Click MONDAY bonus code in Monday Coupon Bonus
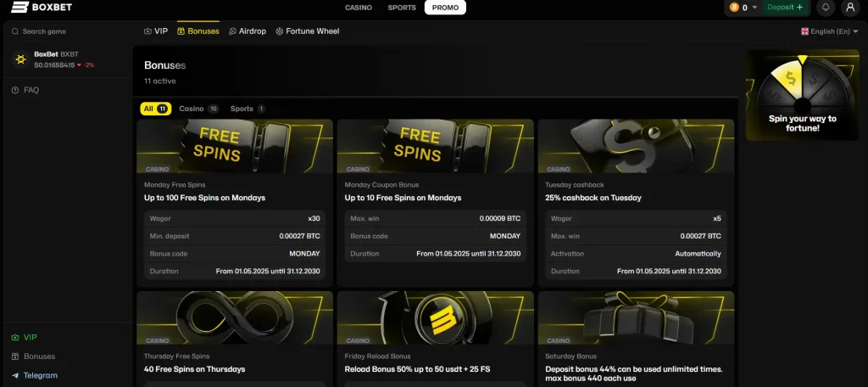This screenshot has width=868, height=387. pos(505,236)
